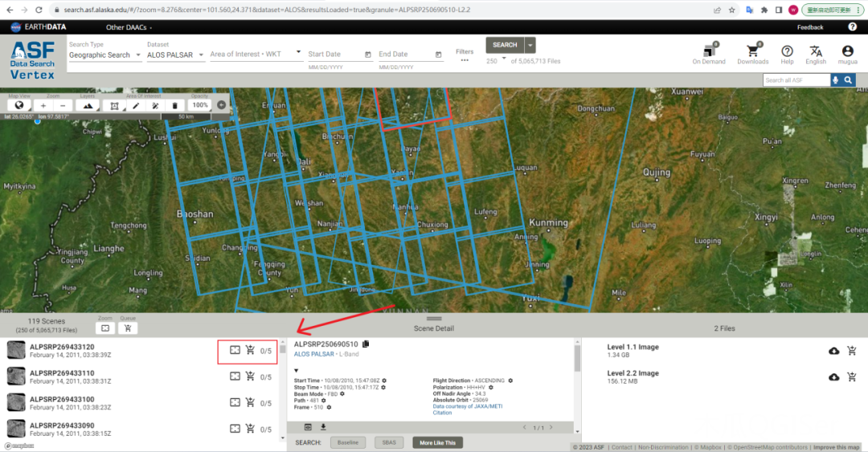This screenshot has width=868, height=452.
Task: Click the Start Date input field
Action: 334,55
